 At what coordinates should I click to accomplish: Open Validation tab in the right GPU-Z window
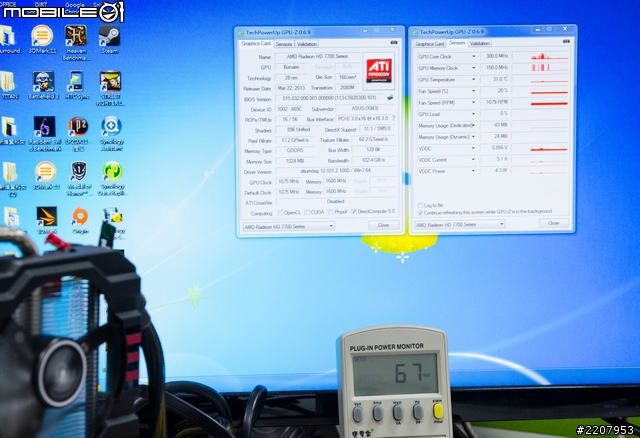pyautogui.click(x=480, y=43)
